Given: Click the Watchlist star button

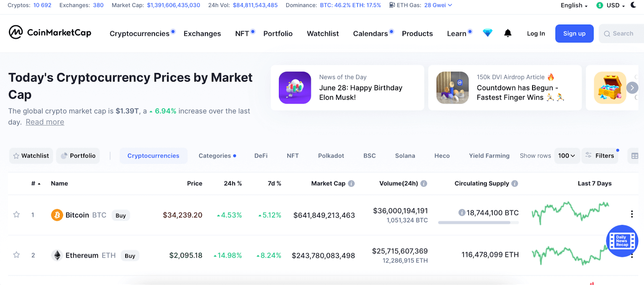Looking at the screenshot, I should 31,156.
